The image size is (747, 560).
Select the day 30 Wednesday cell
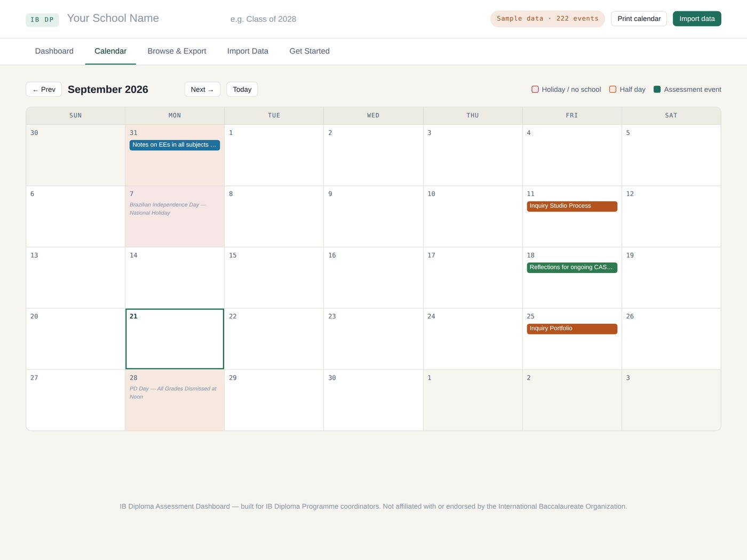click(373, 400)
